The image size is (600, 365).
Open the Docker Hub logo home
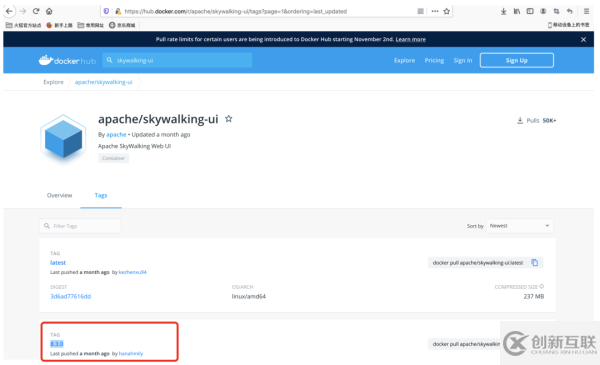point(67,60)
